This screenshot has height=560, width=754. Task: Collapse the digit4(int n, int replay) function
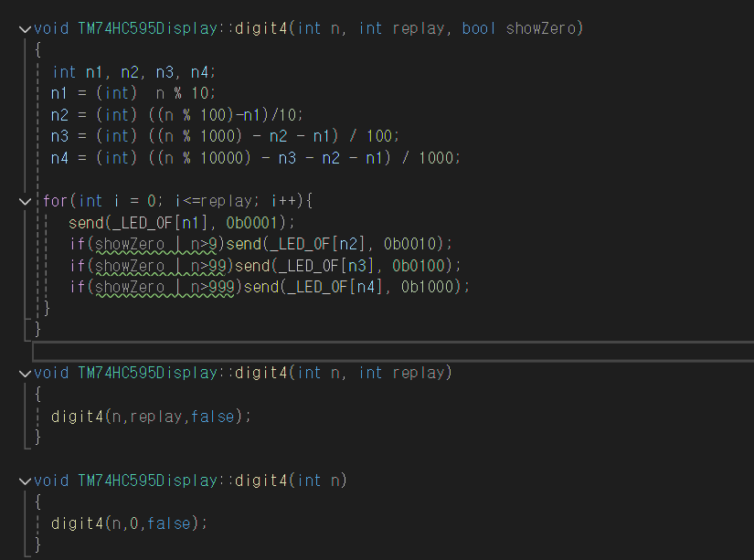[25, 374]
